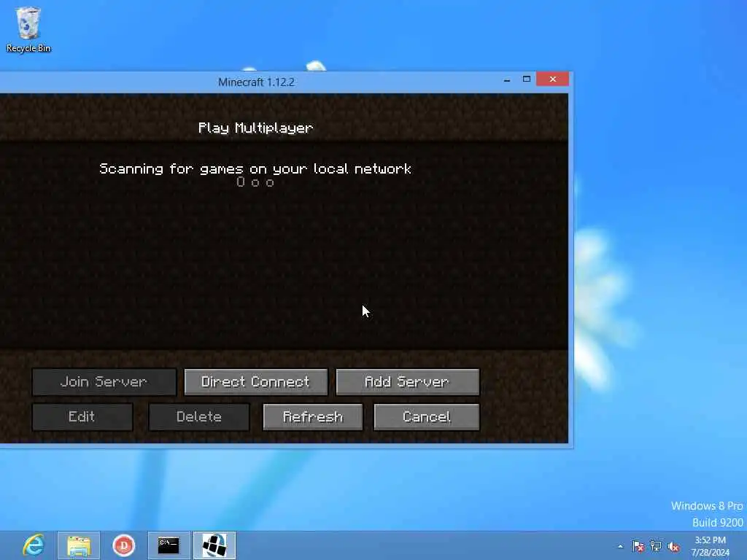Refresh the multiplayer server list
The height and width of the screenshot is (560, 747).
tap(313, 417)
